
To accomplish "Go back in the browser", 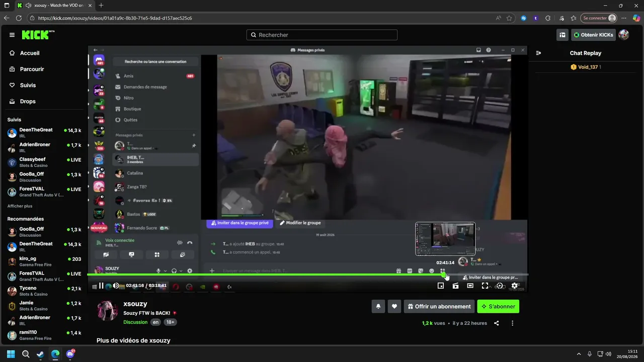I will [x=7, y=18].
